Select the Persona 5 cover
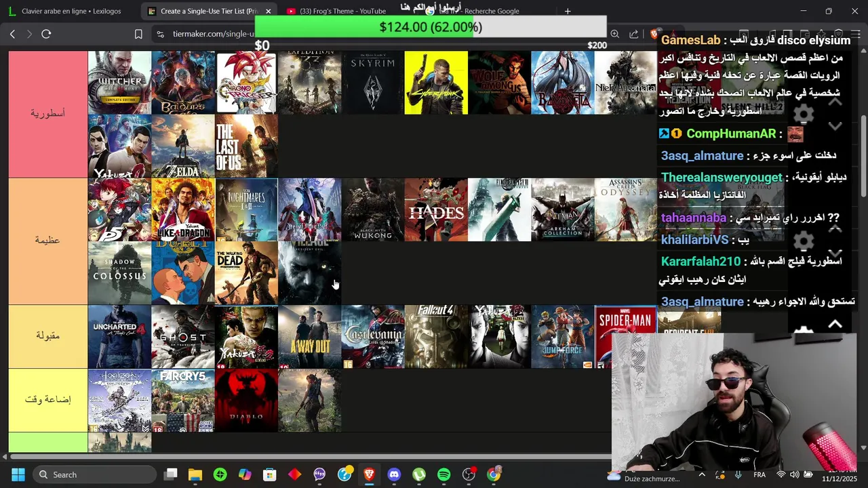The width and height of the screenshot is (868, 488). pyautogui.click(x=119, y=209)
